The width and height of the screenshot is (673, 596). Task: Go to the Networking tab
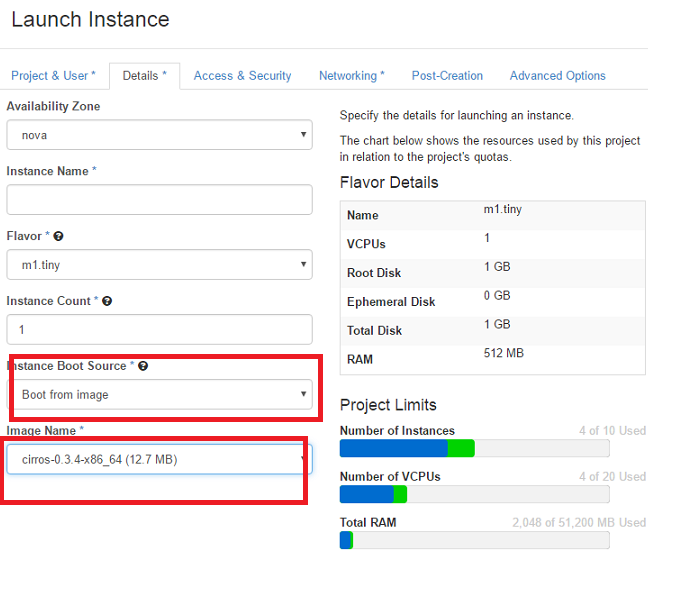352,76
